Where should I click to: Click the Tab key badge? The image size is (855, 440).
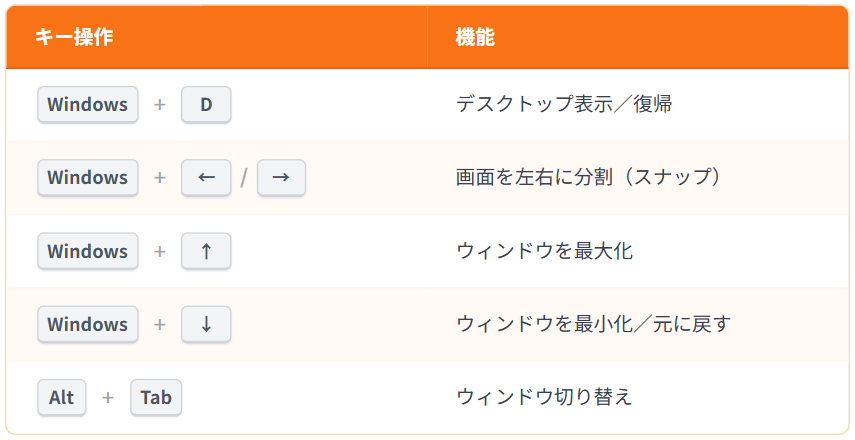156,397
